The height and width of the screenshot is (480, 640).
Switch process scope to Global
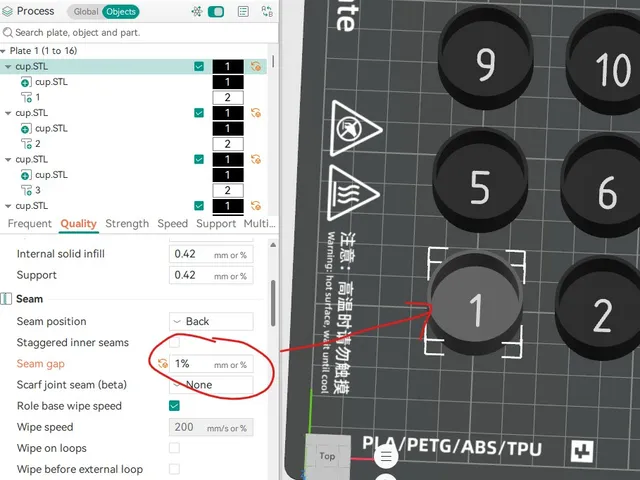[85, 11]
